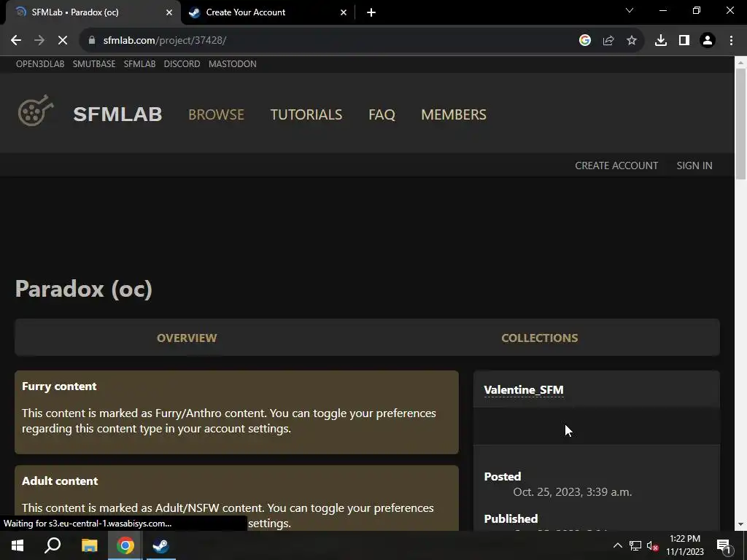Select the COLLECTIONS tab
The height and width of the screenshot is (560, 747).
coord(539,338)
